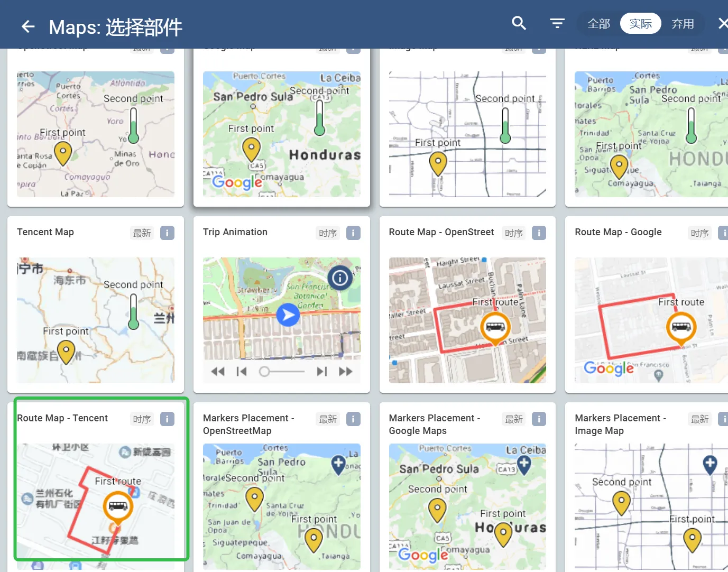Select Route Map - OpenStreet thumbnail
This screenshot has height=572, width=728.
[x=467, y=320]
